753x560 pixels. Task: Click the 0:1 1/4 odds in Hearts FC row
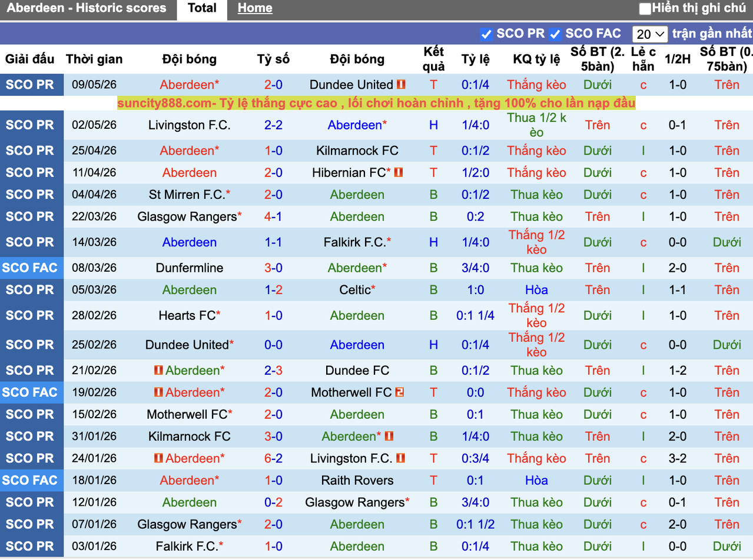[475, 316]
